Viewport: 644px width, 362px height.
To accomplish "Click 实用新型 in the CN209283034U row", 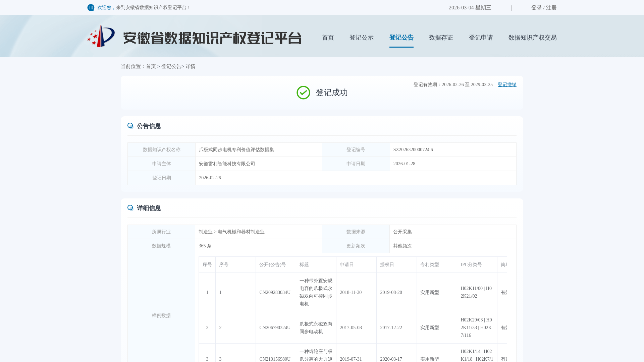I will click(x=430, y=293).
